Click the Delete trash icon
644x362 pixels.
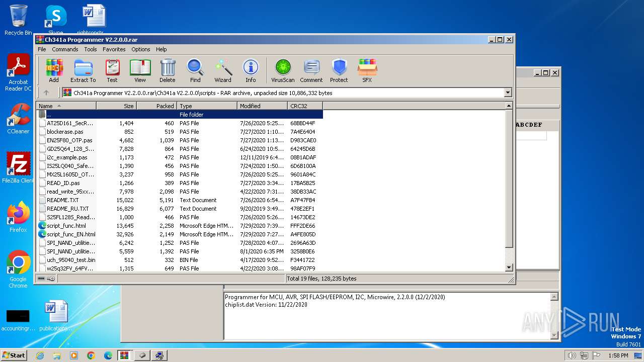(168, 71)
